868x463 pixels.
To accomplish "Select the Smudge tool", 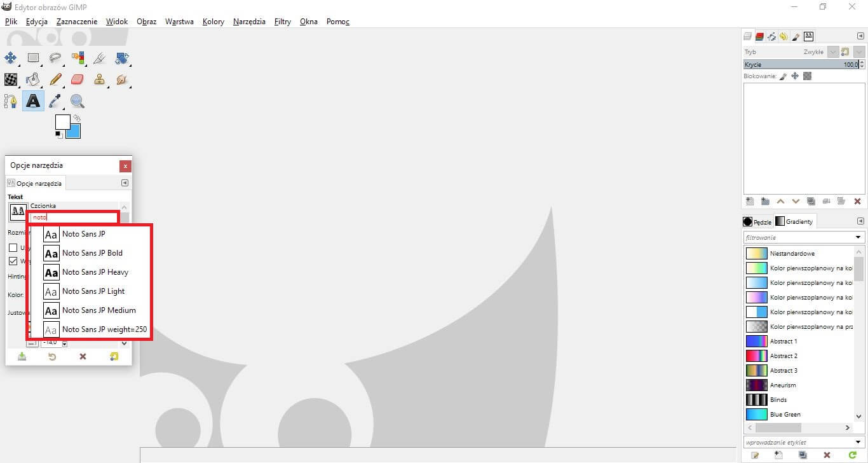I will (122, 79).
